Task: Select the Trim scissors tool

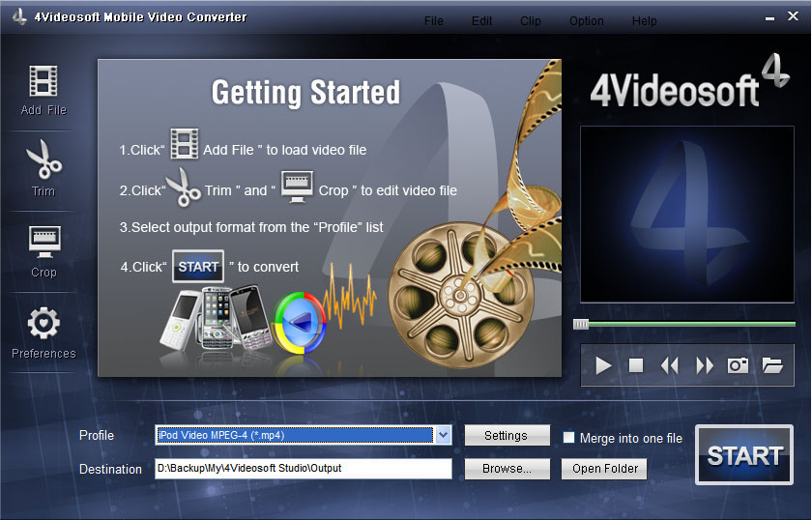Action: 43,159
